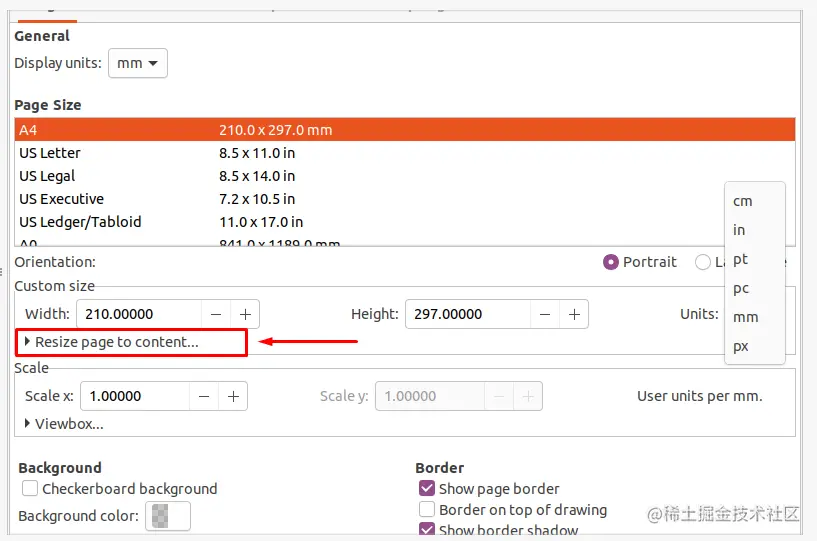This screenshot has height=541, width=817.
Task: Pick pc from the units list
Action: (x=754, y=288)
